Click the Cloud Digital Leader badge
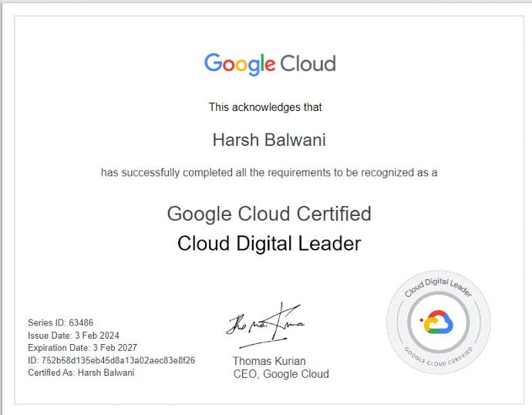 coord(439,322)
